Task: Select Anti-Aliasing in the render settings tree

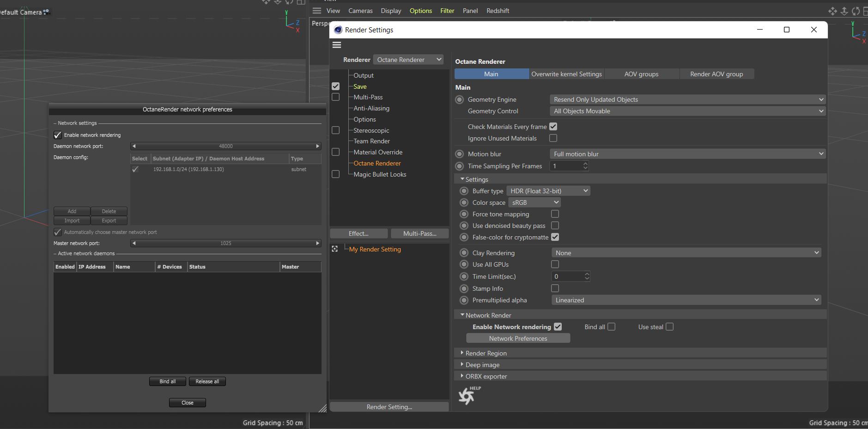Action: pos(371,108)
